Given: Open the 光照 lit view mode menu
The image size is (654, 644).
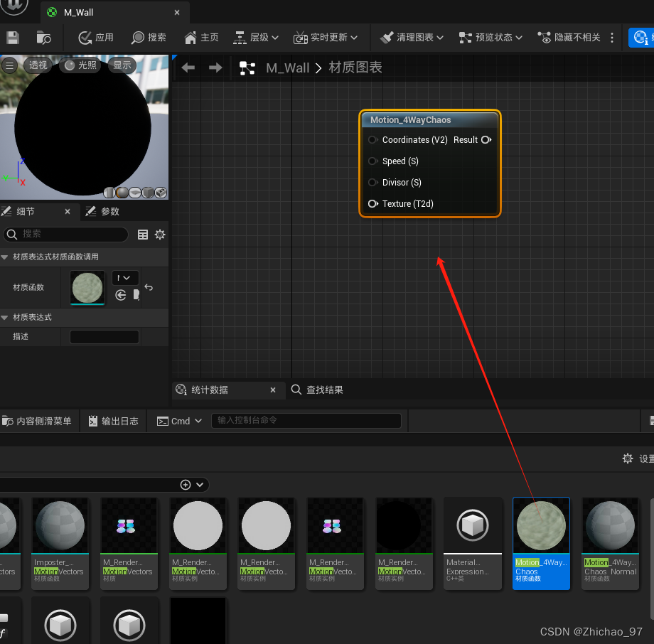Looking at the screenshot, I should tap(80, 65).
